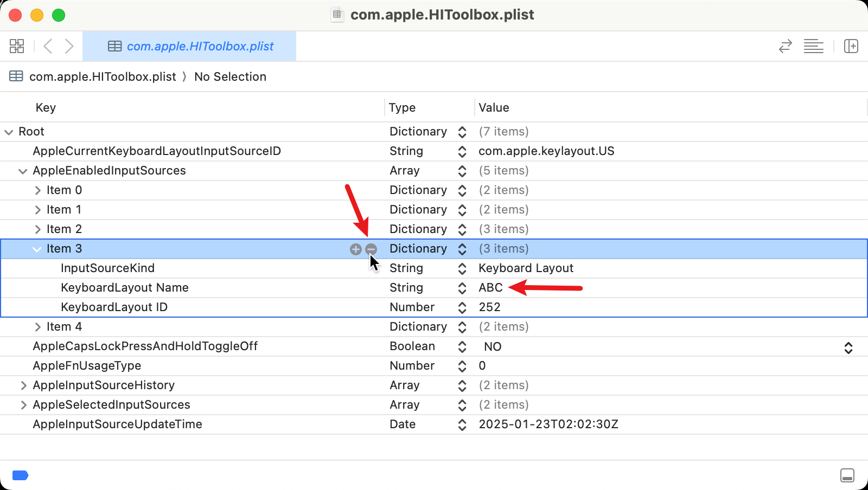
Task: Select the com.apple.HIToolbox.plist tab
Action: 189,46
